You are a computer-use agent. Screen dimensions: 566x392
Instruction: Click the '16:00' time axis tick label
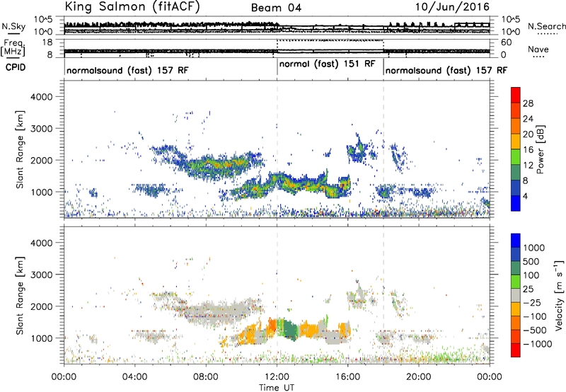(348, 377)
